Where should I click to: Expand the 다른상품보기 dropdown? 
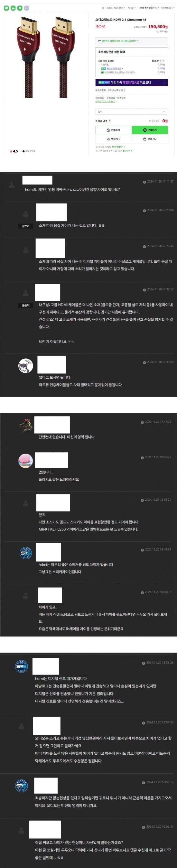(x=167, y=8)
